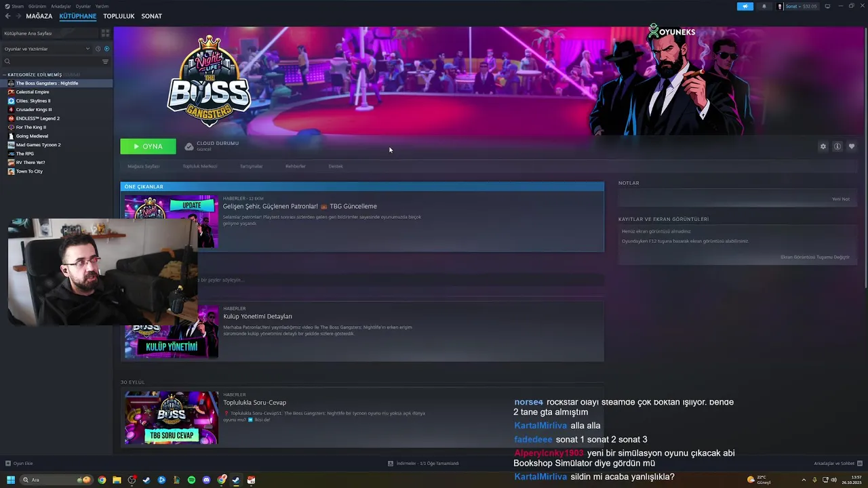Click the Cloud Durumu cloud icon

click(x=189, y=146)
